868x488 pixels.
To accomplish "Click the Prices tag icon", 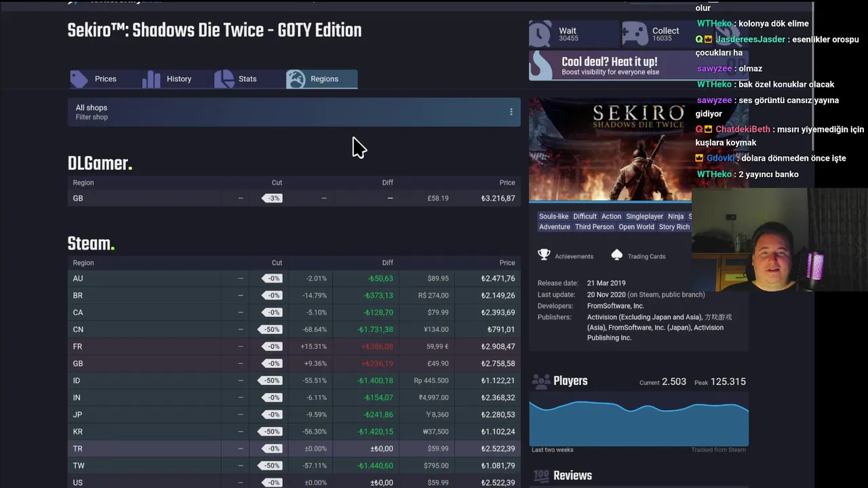I will (x=79, y=79).
